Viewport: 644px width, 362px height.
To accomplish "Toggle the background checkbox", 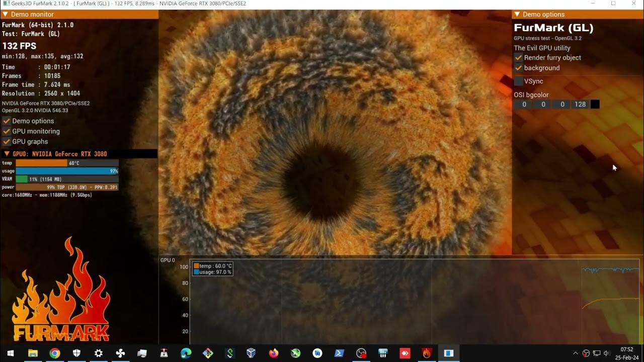I will pyautogui.click(x=518, y=68).
